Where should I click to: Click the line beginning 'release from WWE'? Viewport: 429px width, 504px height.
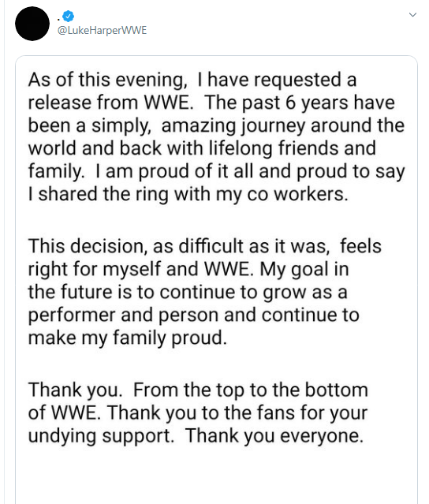tap(211, 103)
